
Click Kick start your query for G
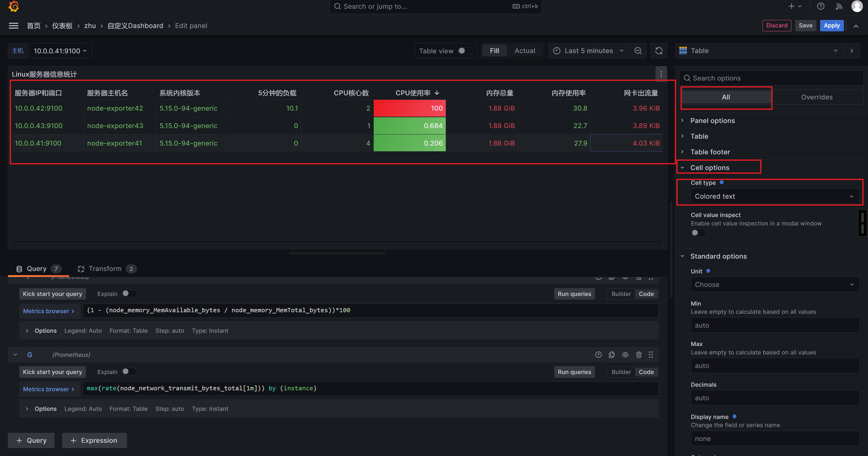coord(52,372)
